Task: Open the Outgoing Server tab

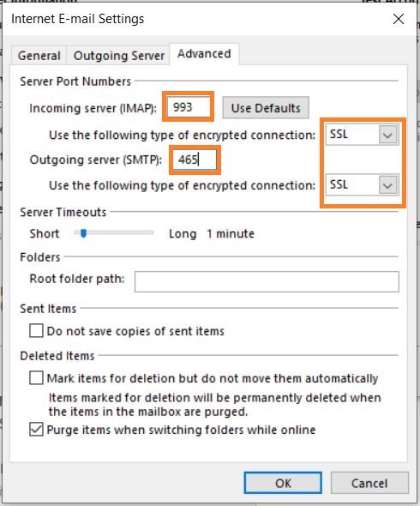Action: click(x=118, y=56)
